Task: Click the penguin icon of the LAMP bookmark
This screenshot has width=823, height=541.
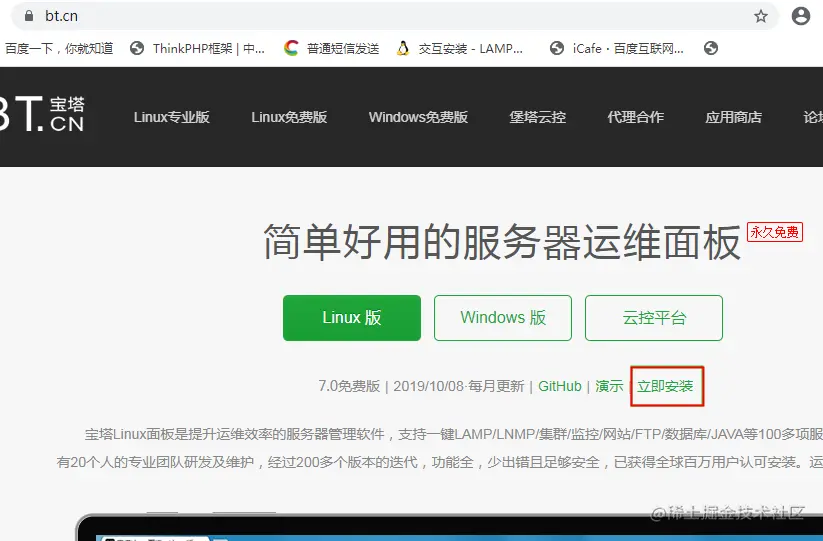Action: click(403, 48)
